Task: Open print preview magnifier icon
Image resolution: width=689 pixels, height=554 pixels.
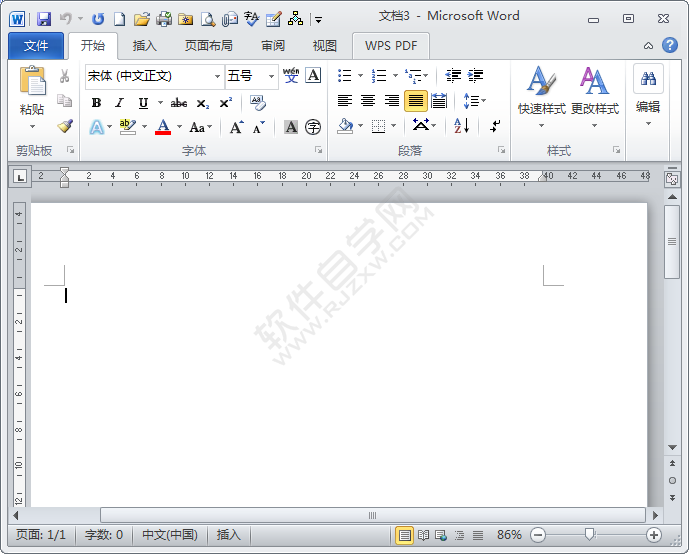Action: point(208,19)
